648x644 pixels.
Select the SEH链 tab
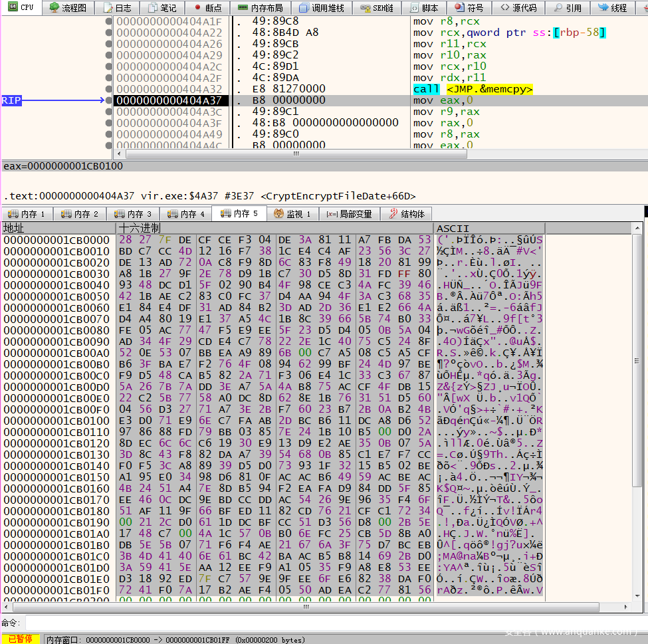(x=377, y=8)
